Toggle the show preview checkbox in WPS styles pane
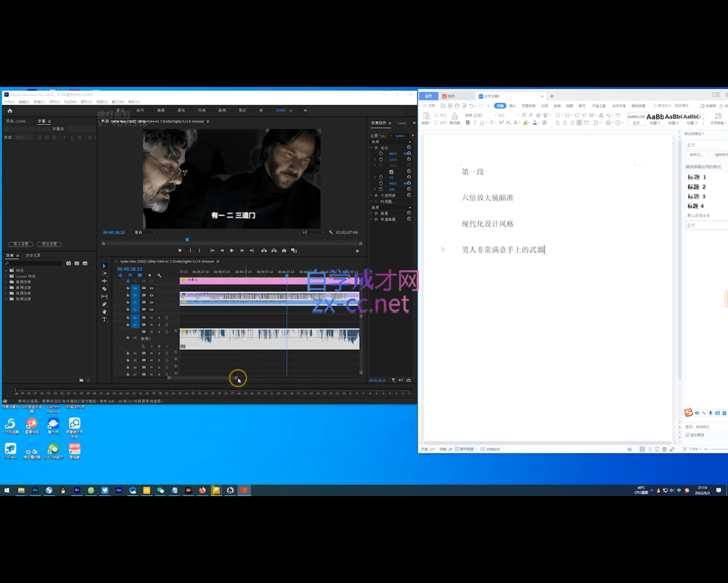 tap(687, 435)
